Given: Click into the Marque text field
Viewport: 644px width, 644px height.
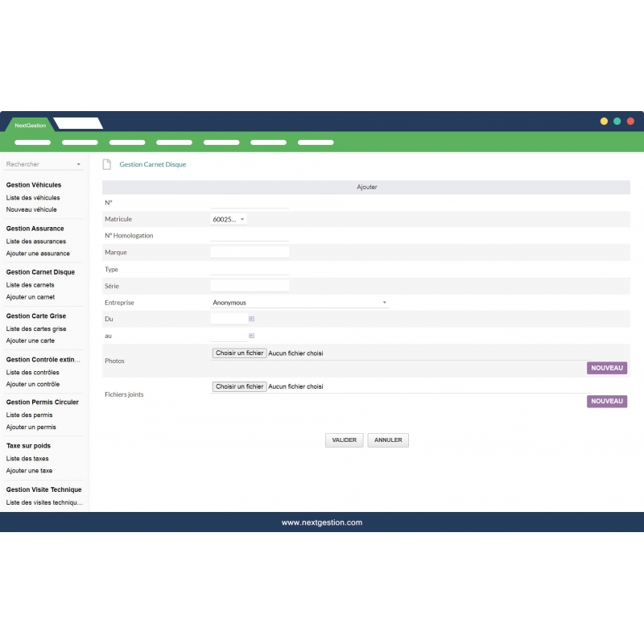Looking at the screenshot, I should 250,251.
